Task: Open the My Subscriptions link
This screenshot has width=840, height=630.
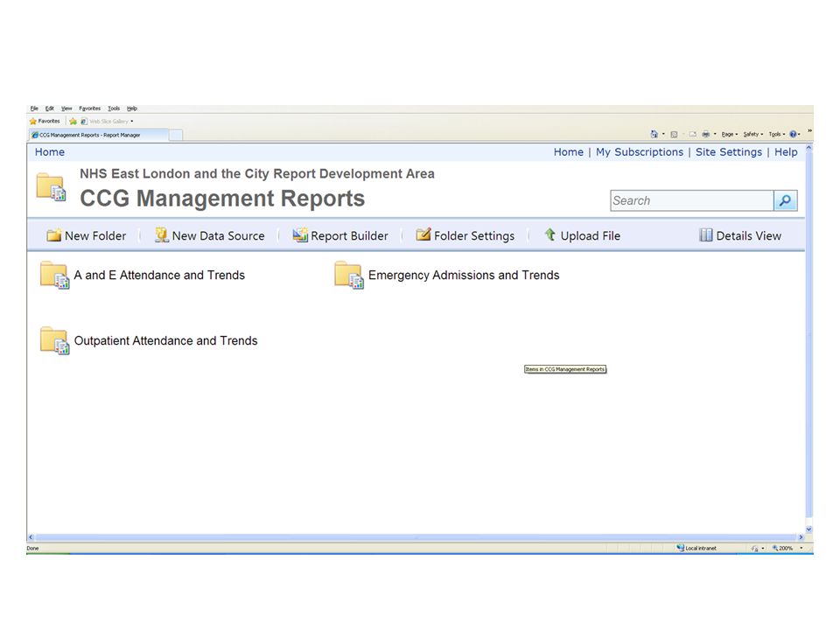Action: click(x=640, y=152)
